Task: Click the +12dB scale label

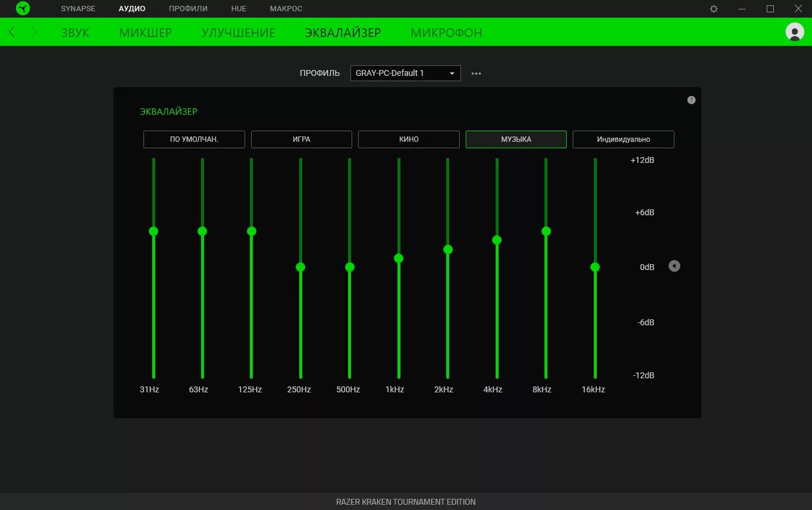Action: (642, 160)
